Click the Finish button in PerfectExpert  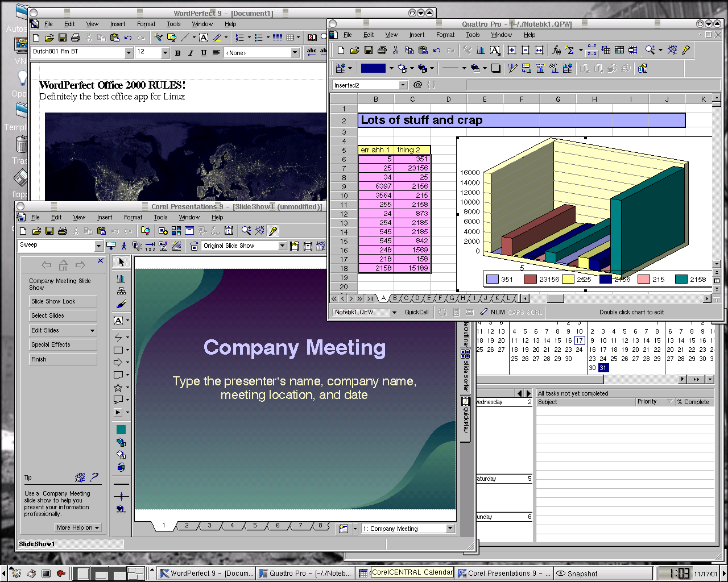[x=63, y=359]
